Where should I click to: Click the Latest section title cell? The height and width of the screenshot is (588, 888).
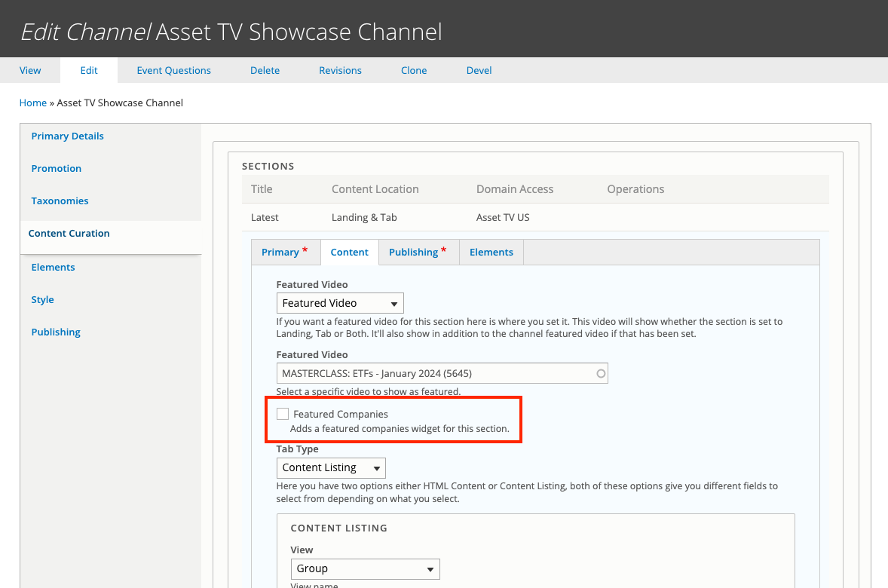coord(265,218)
